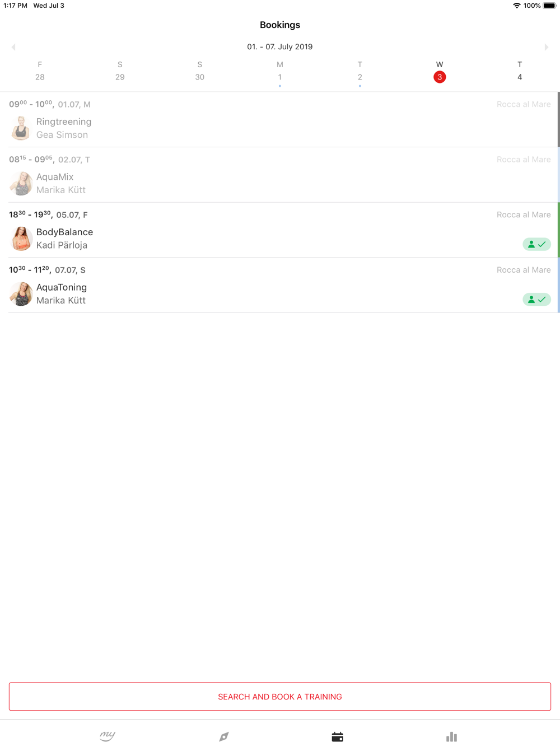This screenshot has height=747, width=560.
Task: Click Search and Book a Training button
Action: point(280,697)
